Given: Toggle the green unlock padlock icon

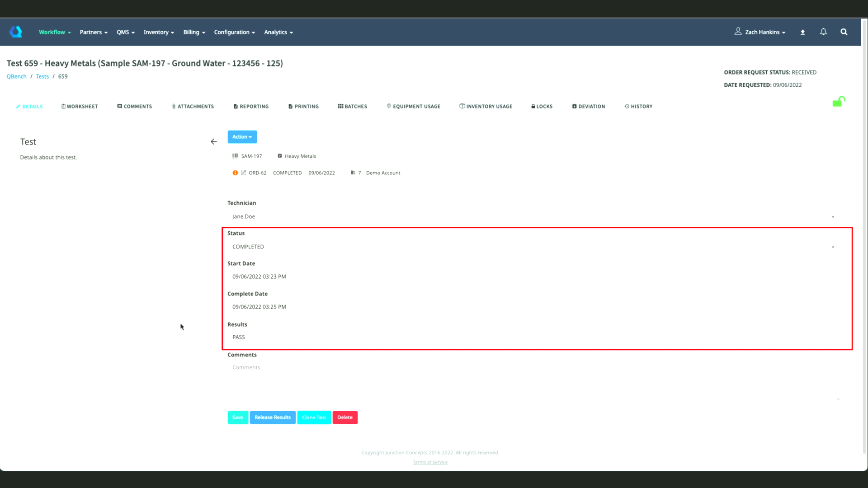Looking at the screenshot, I should coord(839,101).
